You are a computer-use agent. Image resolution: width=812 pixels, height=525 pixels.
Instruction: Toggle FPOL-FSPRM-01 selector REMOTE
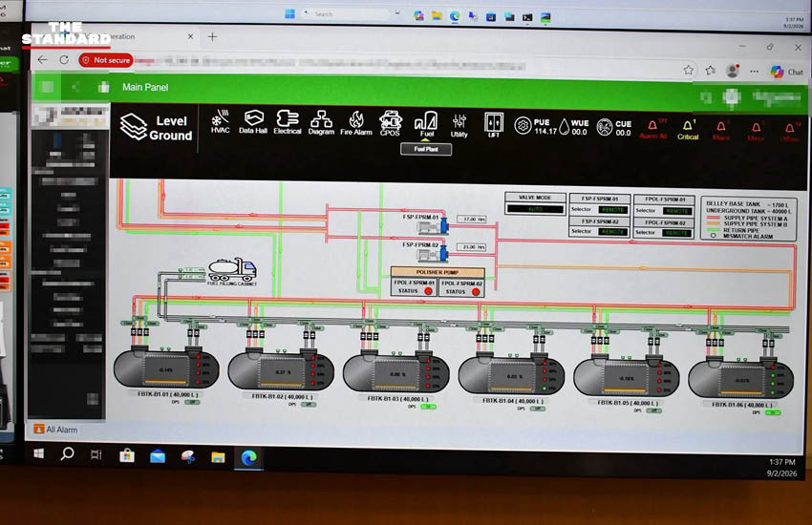[677, 211]
